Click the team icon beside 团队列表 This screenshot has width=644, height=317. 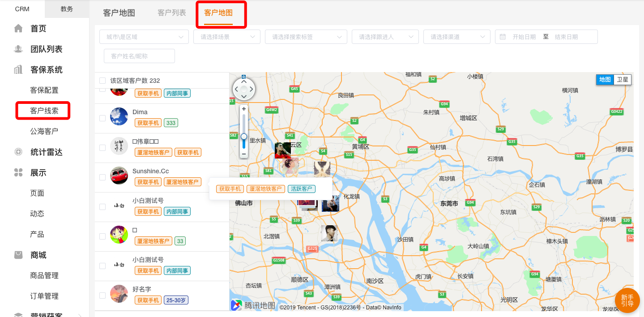18,49
